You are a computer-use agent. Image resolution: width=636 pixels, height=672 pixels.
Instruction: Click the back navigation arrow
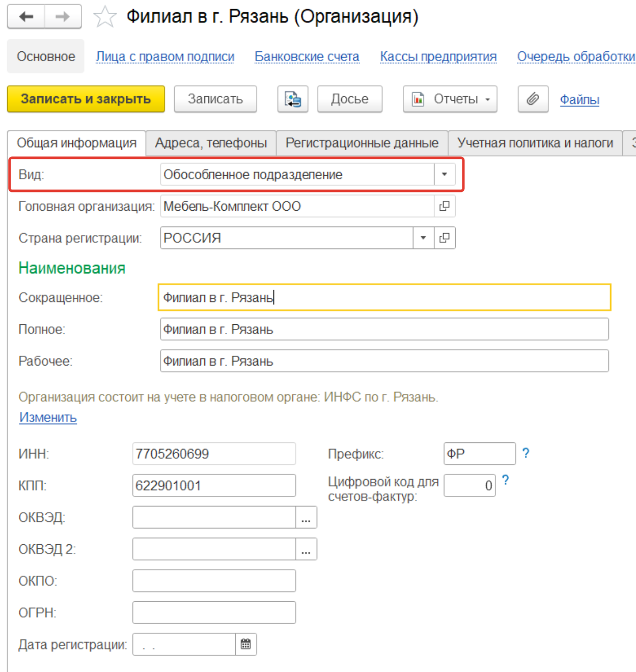point(26,17)
